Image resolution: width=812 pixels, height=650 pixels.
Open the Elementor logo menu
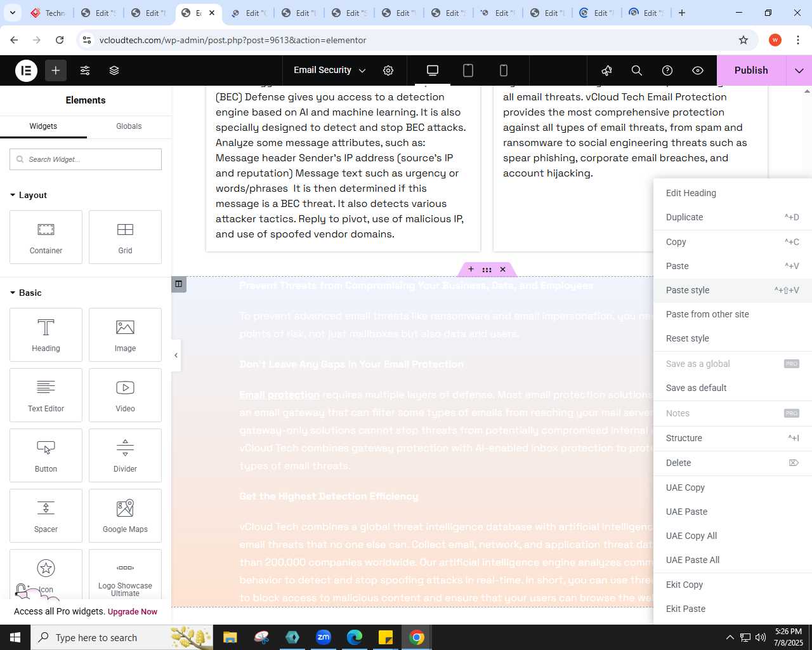tap(27, 70)
